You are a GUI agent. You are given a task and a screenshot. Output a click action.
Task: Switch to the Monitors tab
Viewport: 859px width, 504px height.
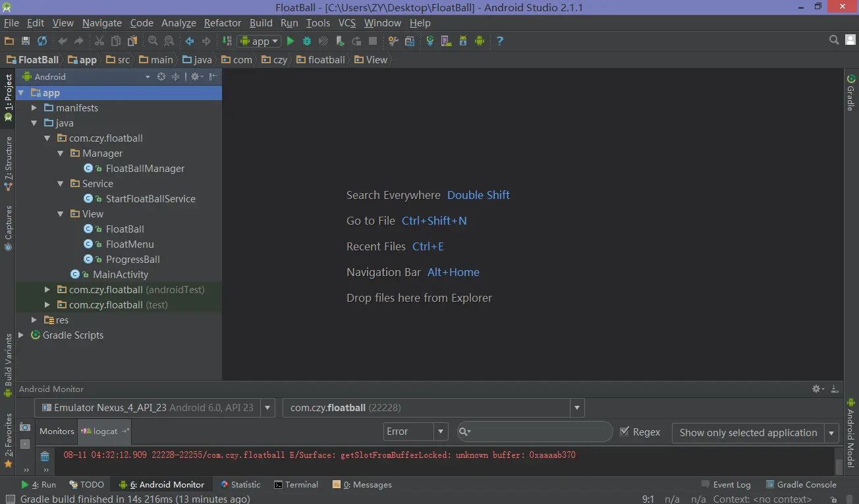pyautogui.click(x=57, y=431)
